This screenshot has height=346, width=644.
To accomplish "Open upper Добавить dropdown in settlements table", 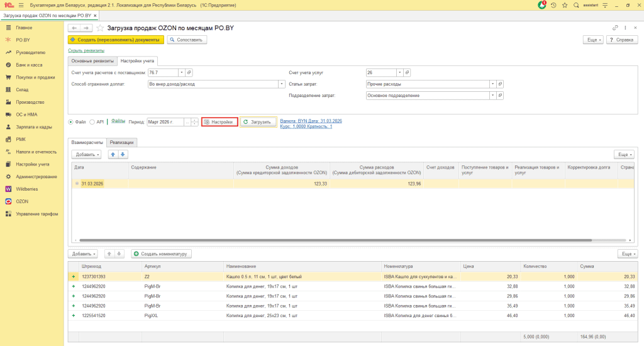I will point(86,155).
